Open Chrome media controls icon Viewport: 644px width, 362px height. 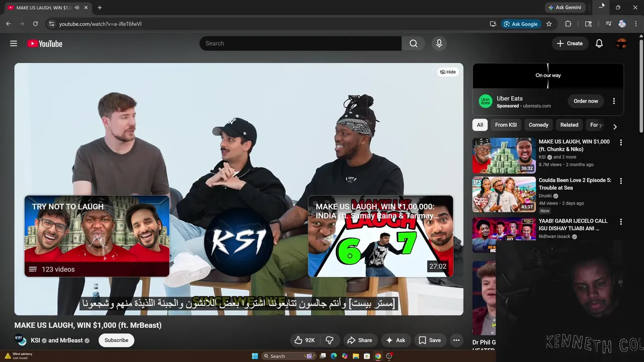608,24
